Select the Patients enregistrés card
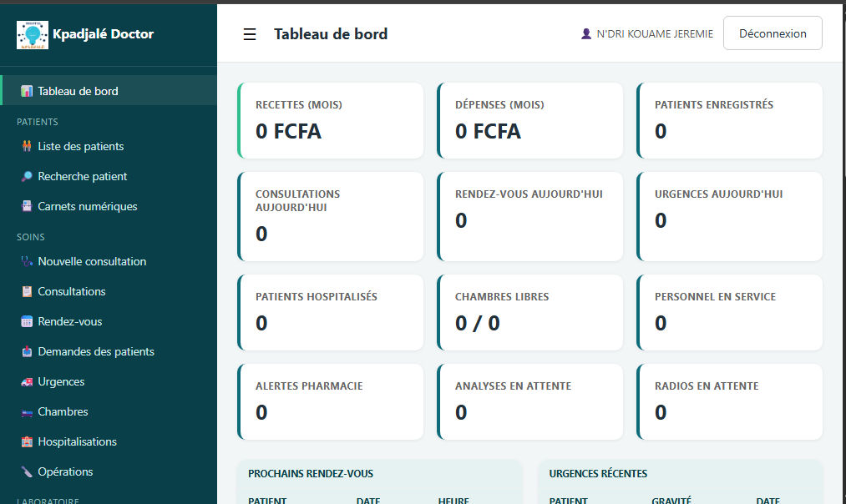This screenshot has width=846, height=504. pos(729,121)
